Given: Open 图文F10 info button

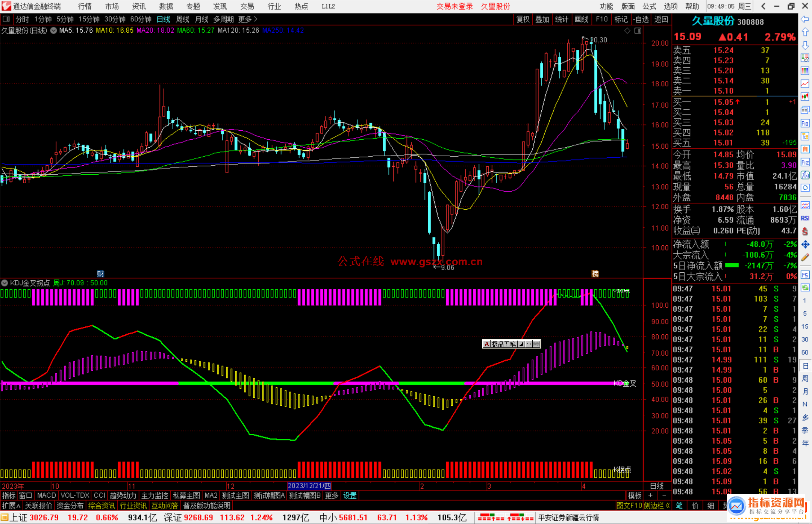Looking at the screenshot, I should pyautogui.click(x=629, y=506).
